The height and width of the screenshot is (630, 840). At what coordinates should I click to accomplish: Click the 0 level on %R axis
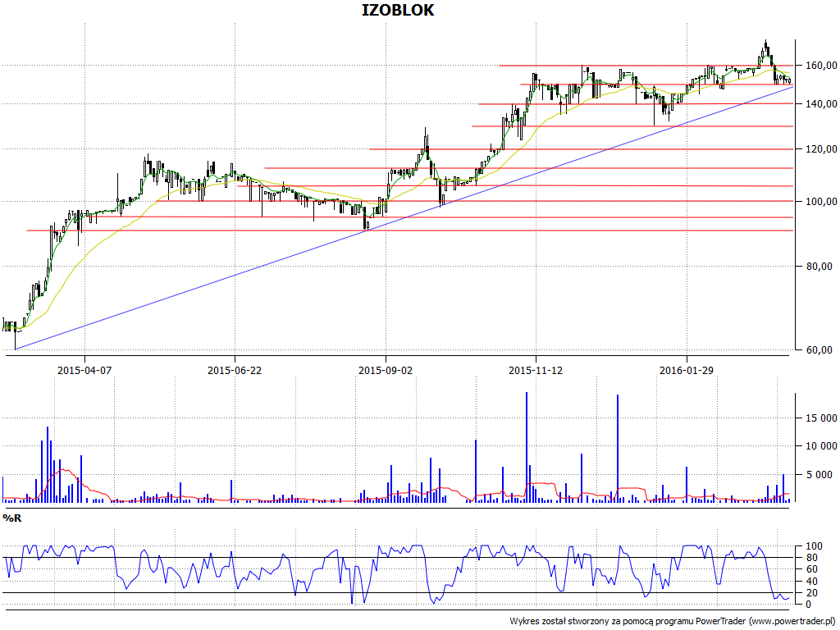click(806, 605)
